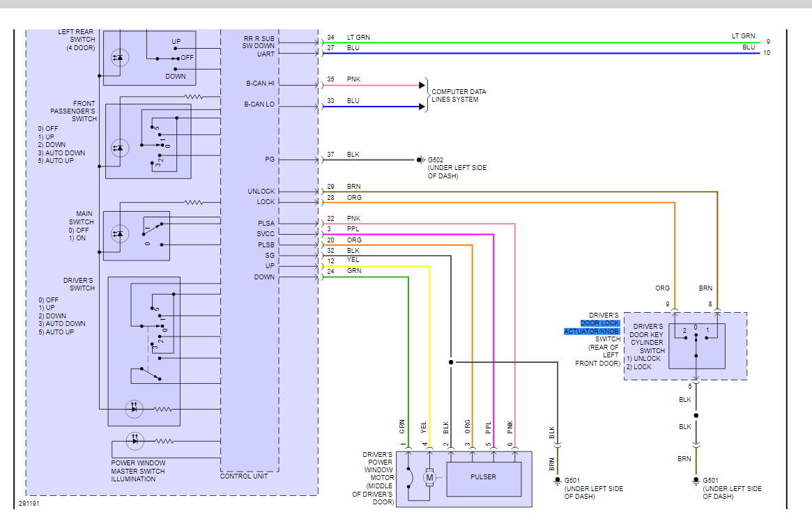
Task: Click the LED symbol in Front Passenger's Switch
Action: pyautogui.click(x=120, y=148)
